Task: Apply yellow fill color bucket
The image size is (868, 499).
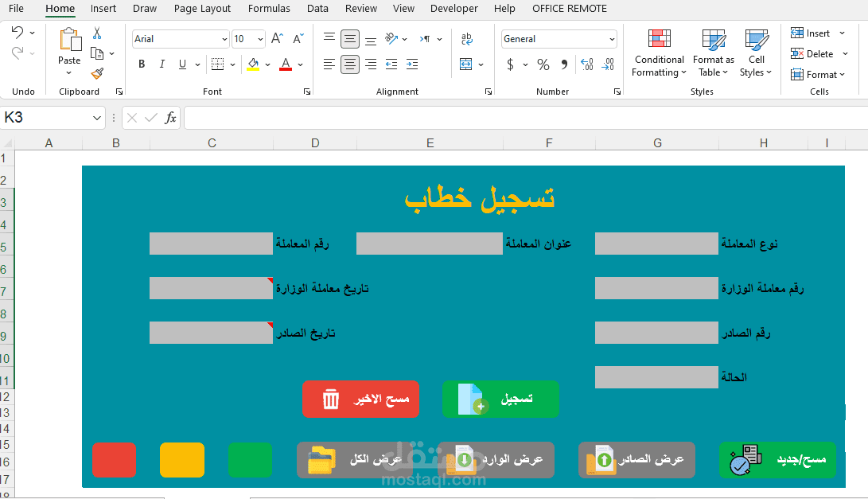Action: click(253, 64)
